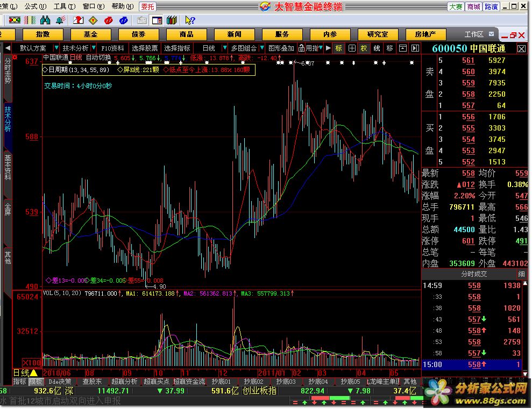Viewport: 532px width, 409px height.
Task: Click the 路演 link in title bar
Action: [491, 6]
